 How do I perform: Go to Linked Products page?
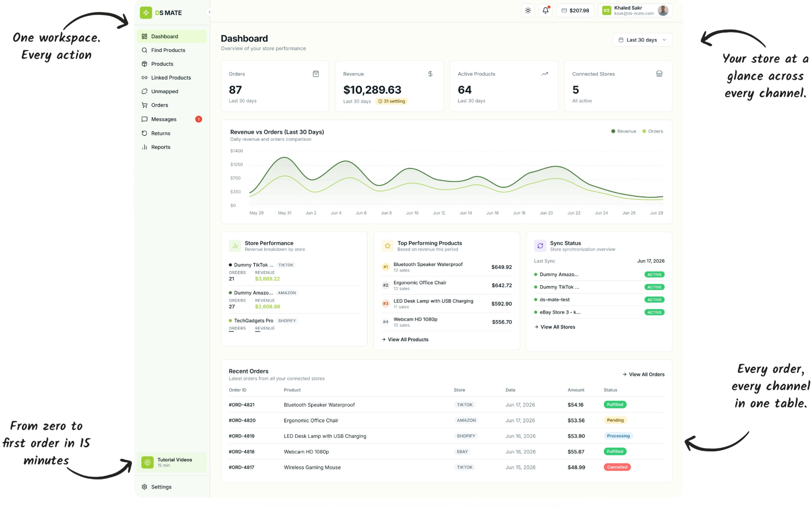(x=171, y=78)
